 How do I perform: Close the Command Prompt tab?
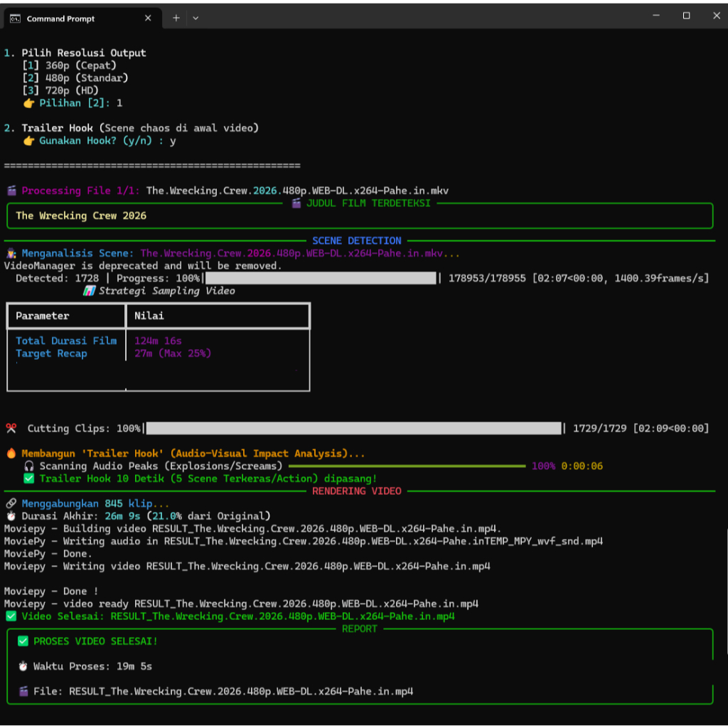(x=149, y=18)
